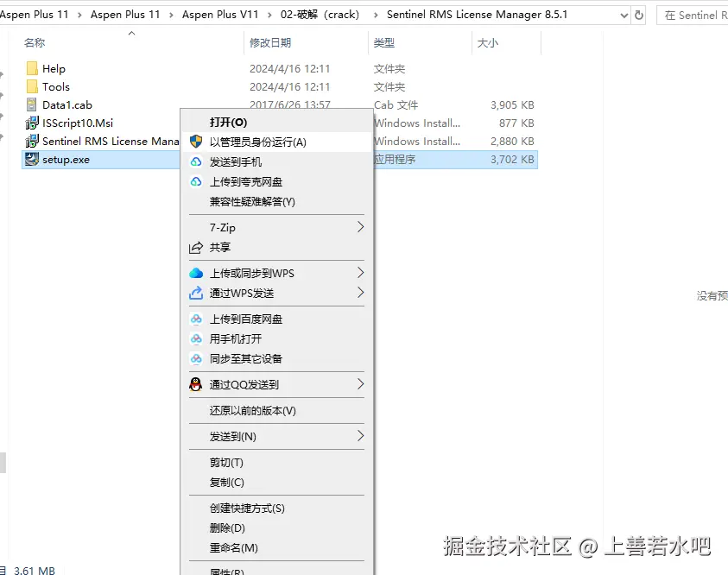Select 上传到百度网盘 entry

276,319
